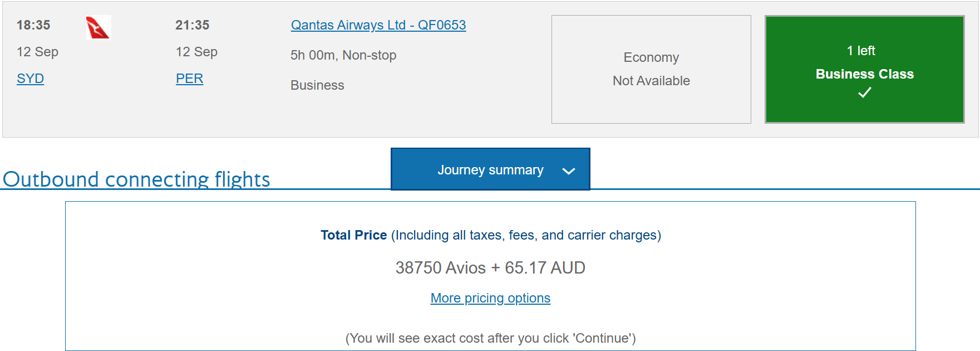
Task: Click the Outbound connecting flights heading
Action: [136, 179]
